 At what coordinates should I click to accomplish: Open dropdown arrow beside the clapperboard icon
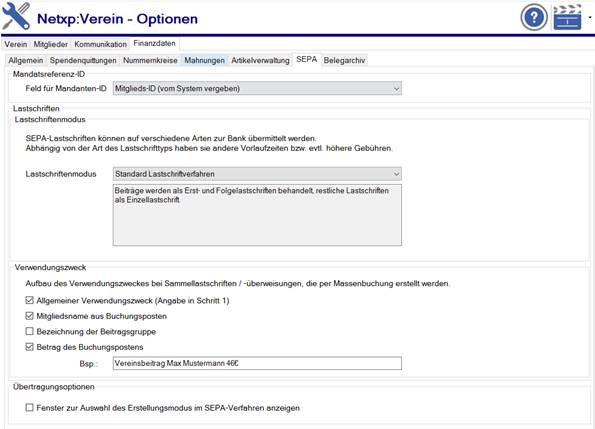coord(590,17)
